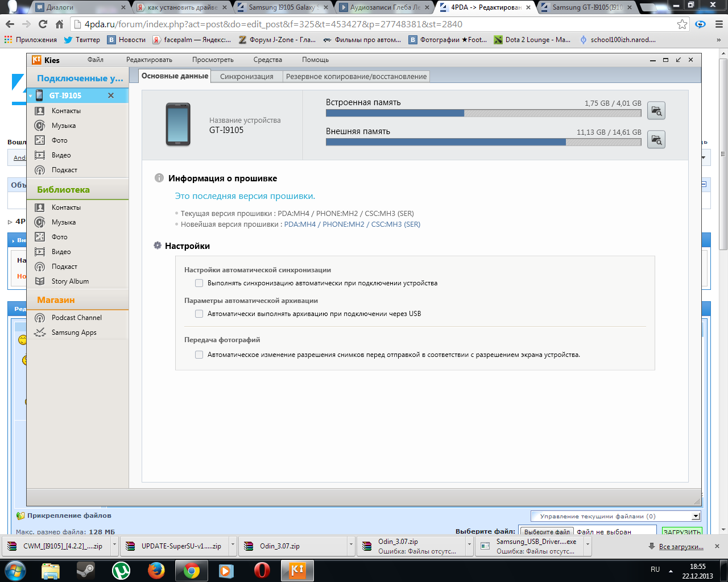Click Выберите файл button
The width and height of the screenshot is (728, 582).
pyautogui.click(x=547, y=532)
